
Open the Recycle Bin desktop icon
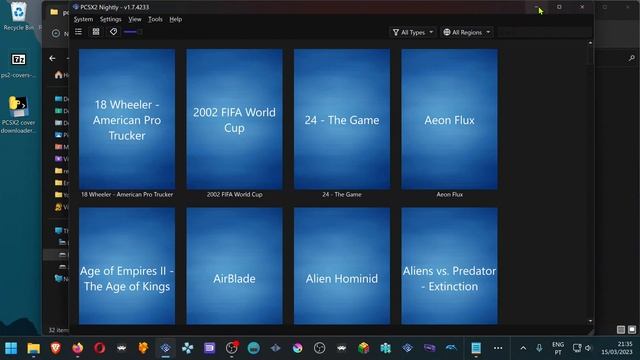18,16
